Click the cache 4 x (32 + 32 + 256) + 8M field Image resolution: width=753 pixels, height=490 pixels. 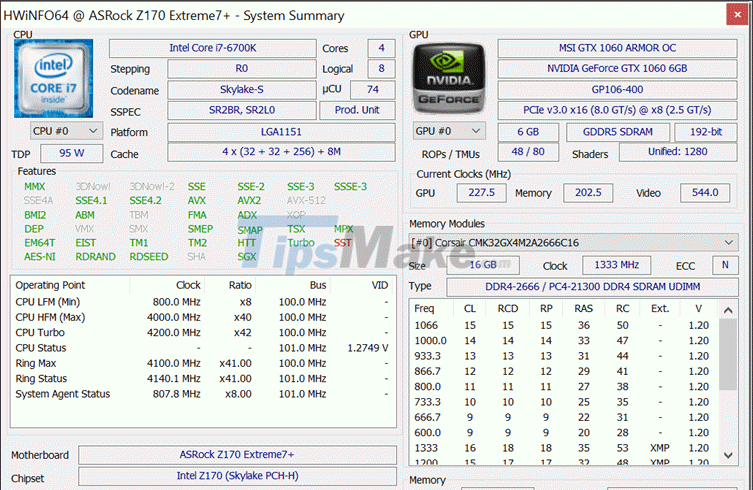(281, 152)
